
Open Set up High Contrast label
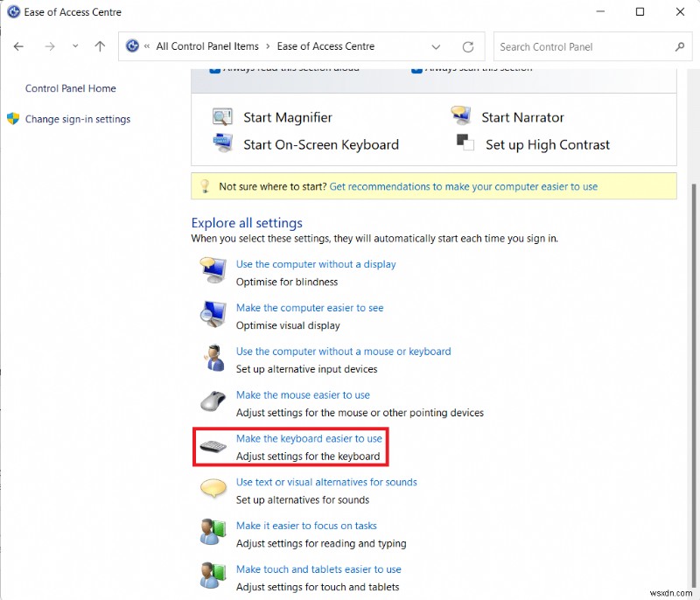coord(548,144)
